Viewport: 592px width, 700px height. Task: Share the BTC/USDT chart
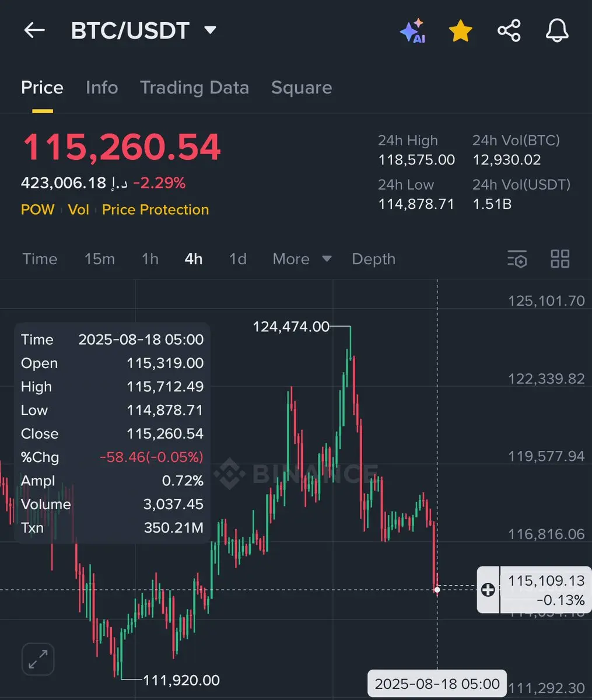[509, 31]
